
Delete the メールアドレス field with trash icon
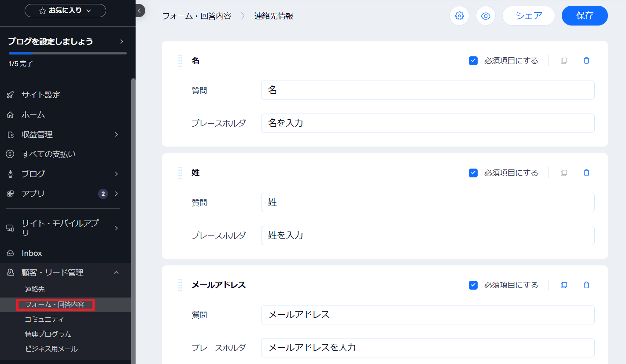click(586, 285)
